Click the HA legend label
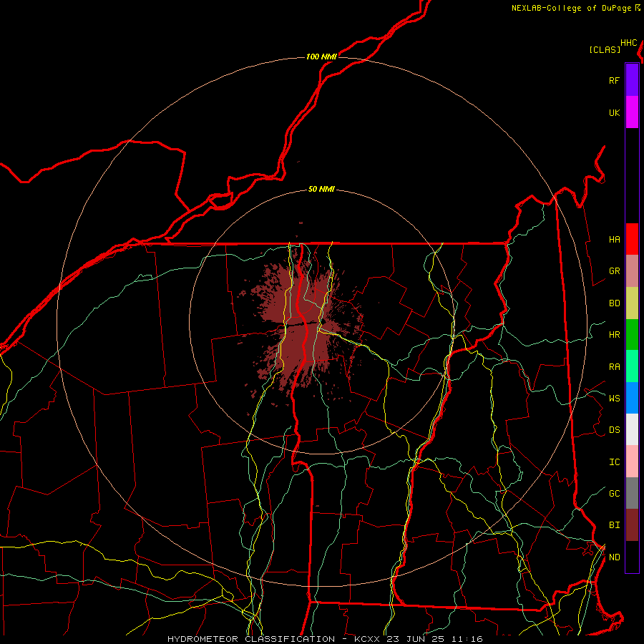This screenshot has width=644, height=644. 615,240
